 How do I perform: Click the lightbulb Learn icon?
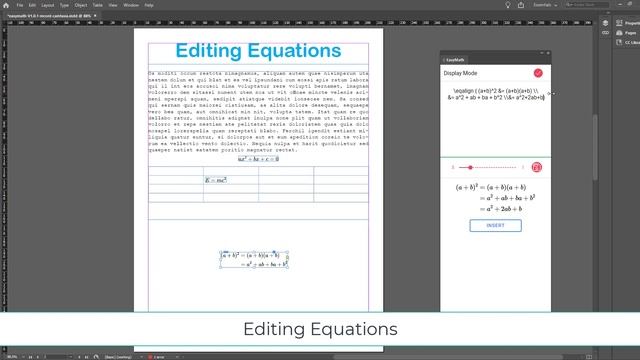[508, 5]
